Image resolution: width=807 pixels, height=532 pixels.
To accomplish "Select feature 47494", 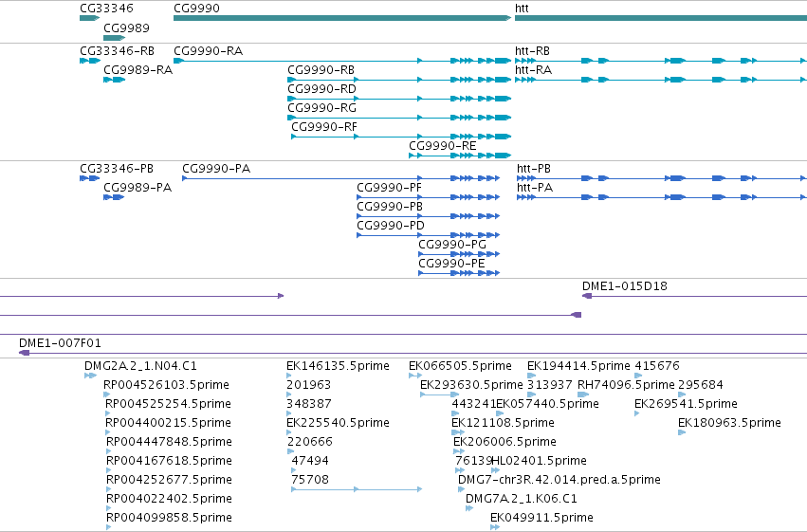I will 310,462.
